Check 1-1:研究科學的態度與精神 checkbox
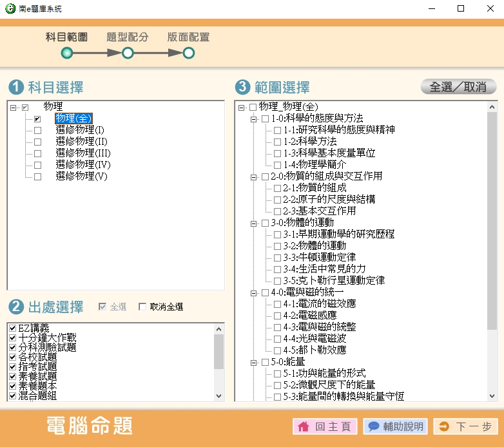The image size is (504, 447). click(x=277, y=130)
